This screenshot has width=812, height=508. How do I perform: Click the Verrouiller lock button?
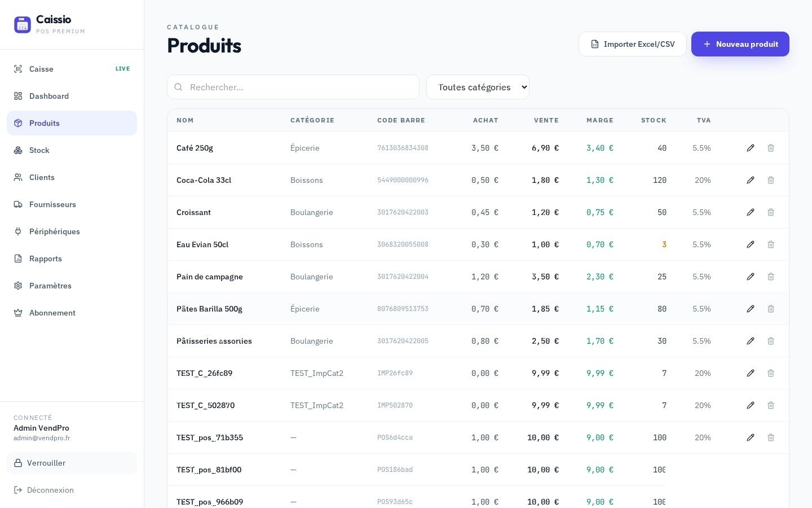tap(72, 463)
